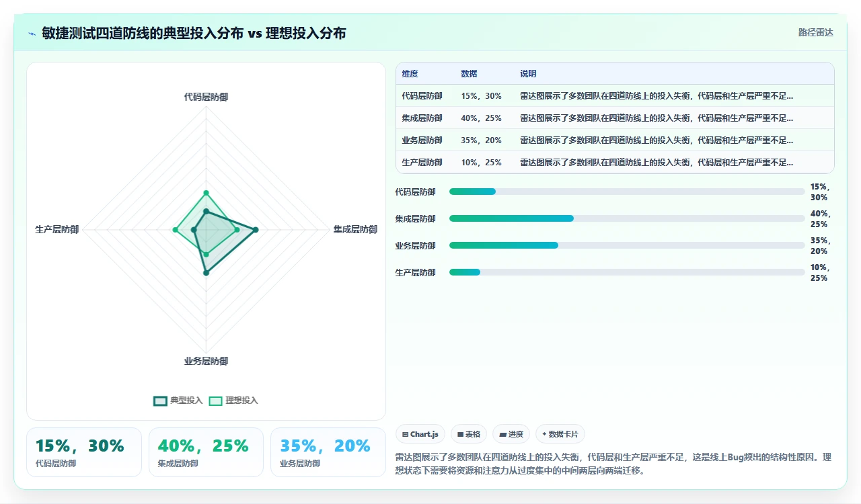
Task: Click the 业务层防御 progress bar
Action: coord(627,245)
